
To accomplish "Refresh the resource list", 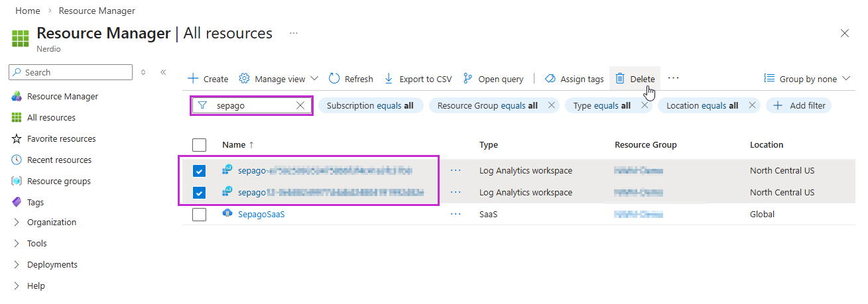I will [x=351, y=79].
